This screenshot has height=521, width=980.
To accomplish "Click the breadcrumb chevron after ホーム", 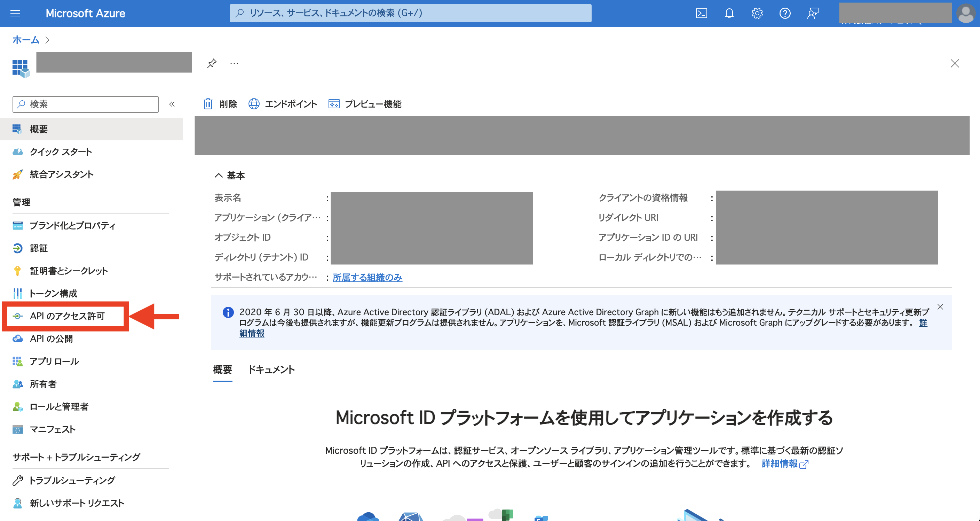I will (x=47, y=40).
